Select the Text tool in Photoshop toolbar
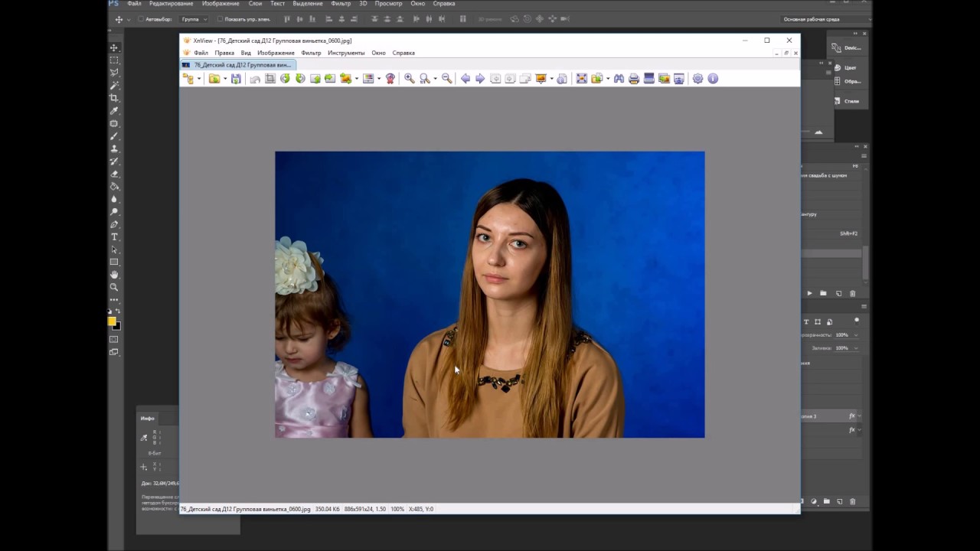The image size is (980, 551). click(x=114, y=237)
